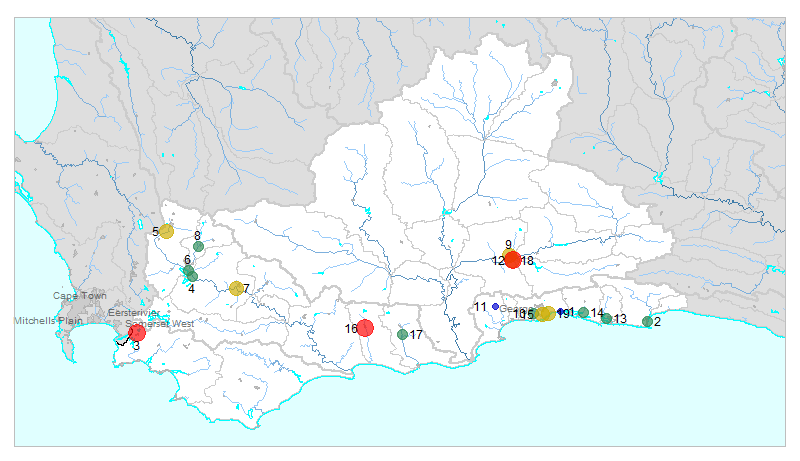The width and height of the screenshot is (800, 461).
Task: Select the green marker labeled 13
Action: 606,319
